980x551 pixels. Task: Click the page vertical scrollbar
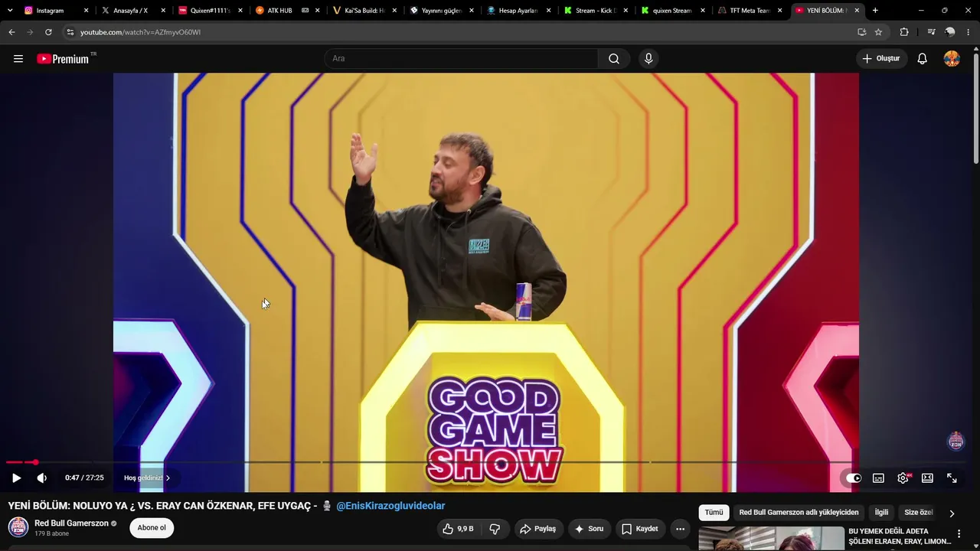point(976,107)
